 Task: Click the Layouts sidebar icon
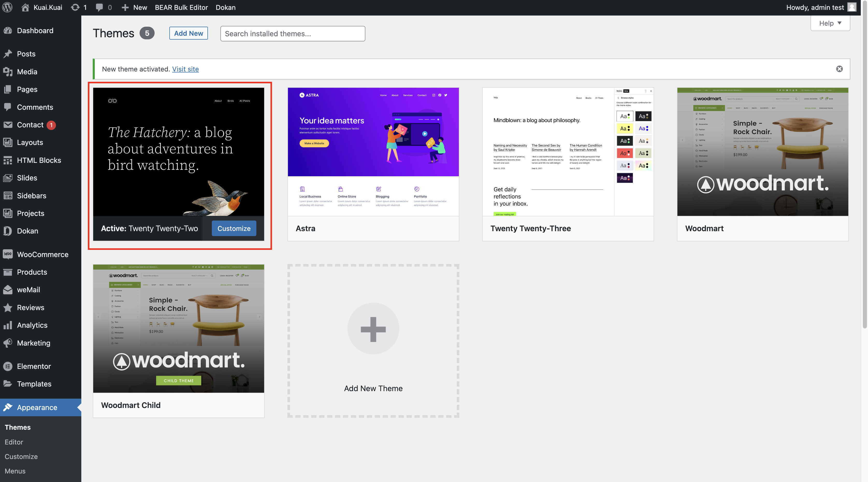[x=8, y=142]
